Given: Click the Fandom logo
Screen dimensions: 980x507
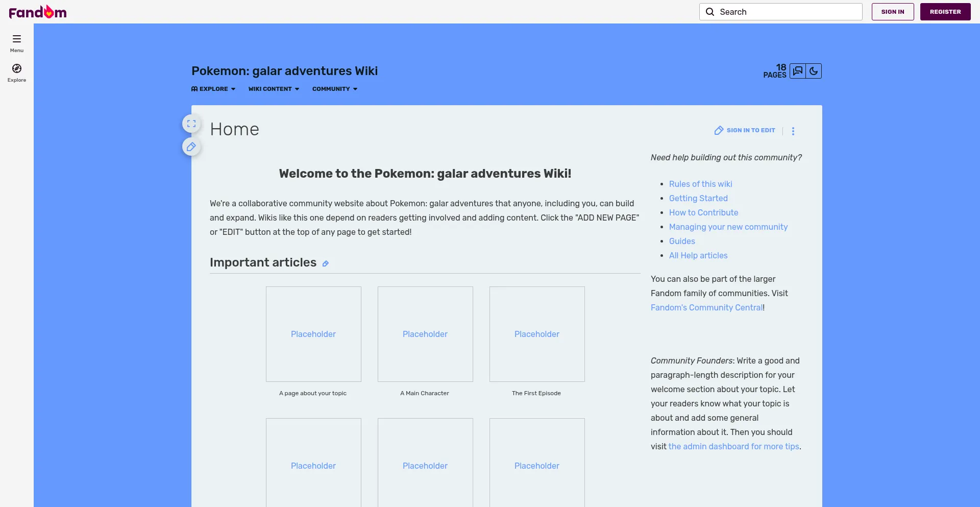Looking at the screenshot, I should pyautogui.click(x=38, y=12).
